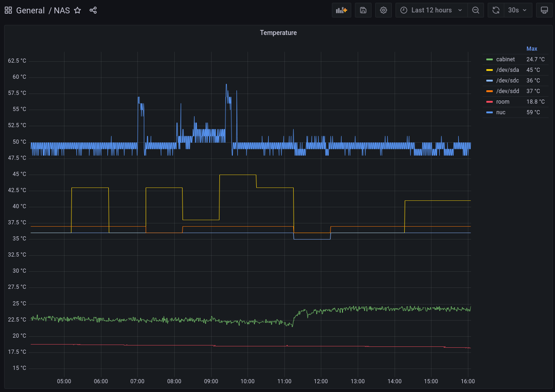Screen dimensions: 555x392
Task: Click the 12:00 x-axis time label
Action: (x=321, y=381)
